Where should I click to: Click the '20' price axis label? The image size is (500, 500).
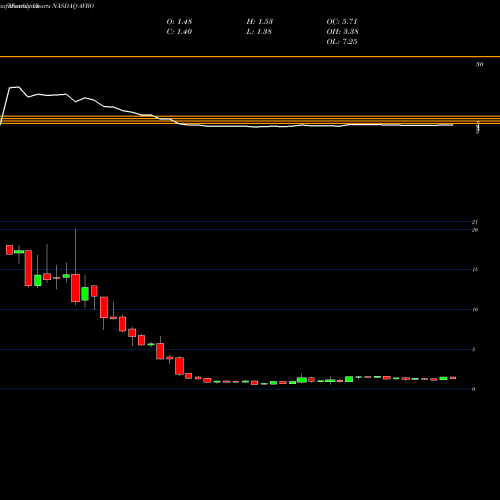pyautogui.click(x=475, y=230)
